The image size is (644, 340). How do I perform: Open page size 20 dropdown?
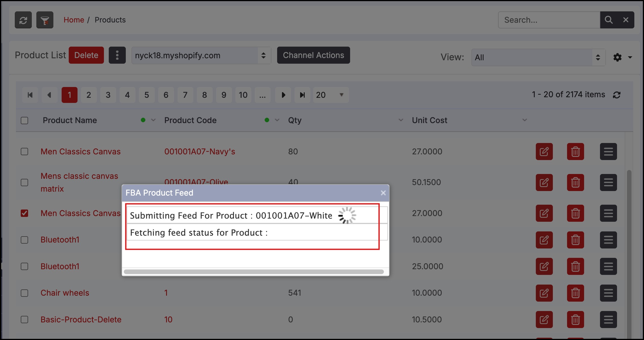pos(331,95)
